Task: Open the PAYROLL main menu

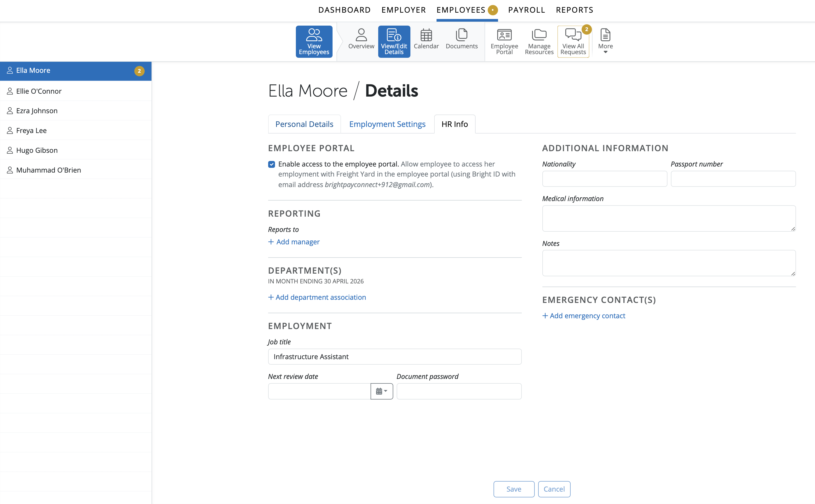Action: click(526, 10)
